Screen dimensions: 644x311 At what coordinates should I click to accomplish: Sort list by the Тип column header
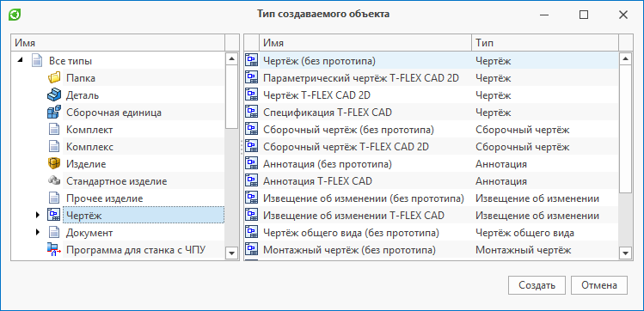[545, 43]
